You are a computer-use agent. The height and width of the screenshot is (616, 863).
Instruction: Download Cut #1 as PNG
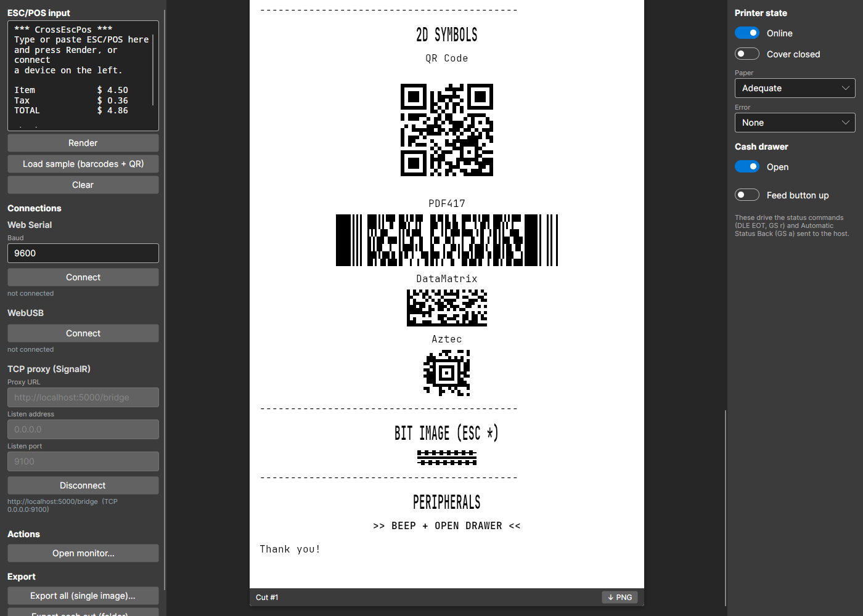620,598
